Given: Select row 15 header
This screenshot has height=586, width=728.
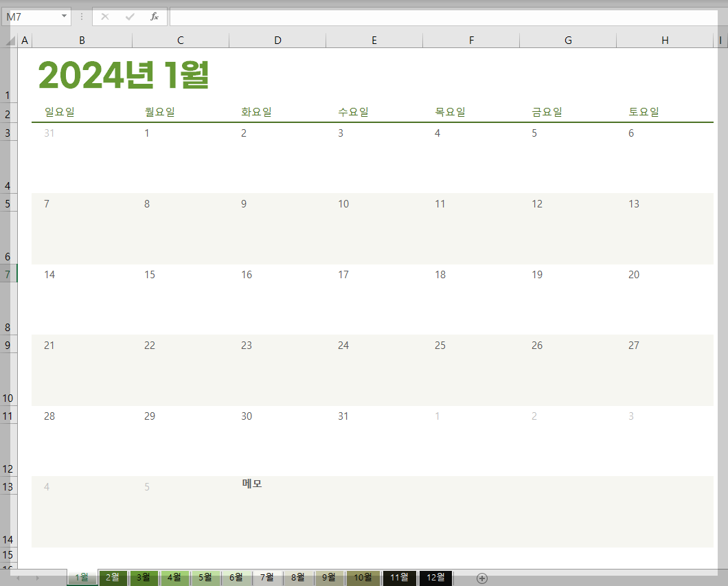Looking at the screenshot, I should (x=8, y=555).
